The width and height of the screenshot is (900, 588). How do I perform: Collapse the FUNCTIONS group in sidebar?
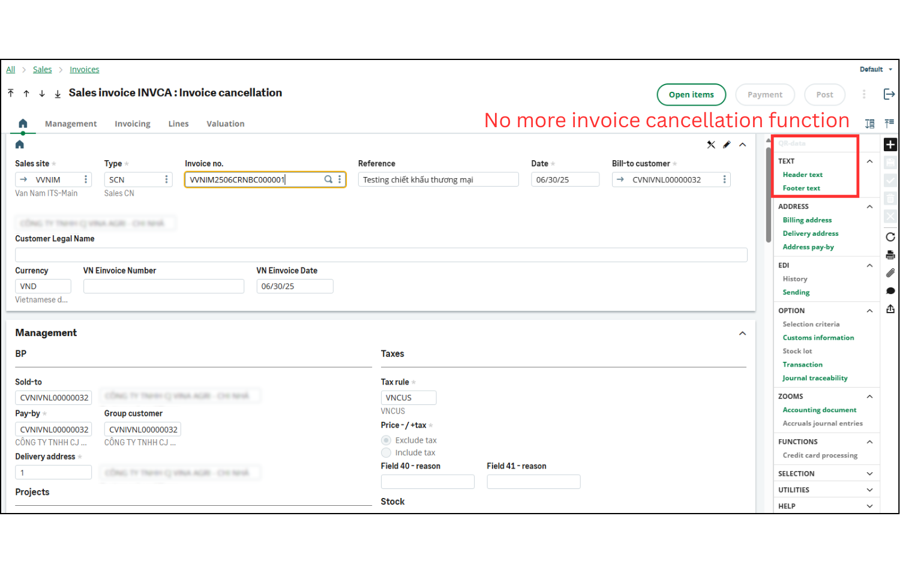869,442
